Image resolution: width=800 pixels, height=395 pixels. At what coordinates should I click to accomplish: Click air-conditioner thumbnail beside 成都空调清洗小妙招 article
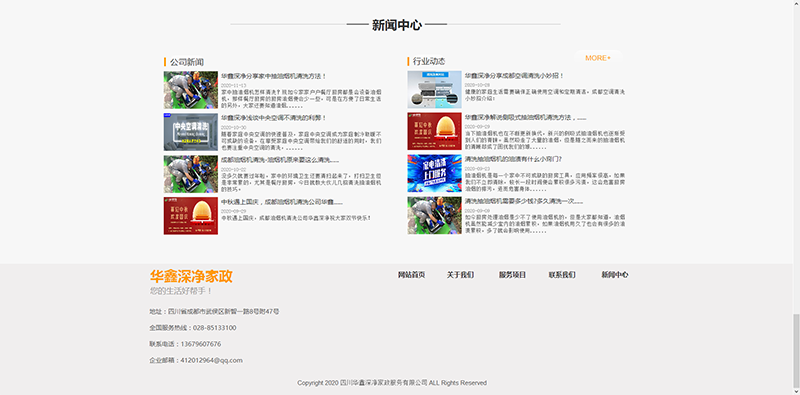click(x=434, y=89)
